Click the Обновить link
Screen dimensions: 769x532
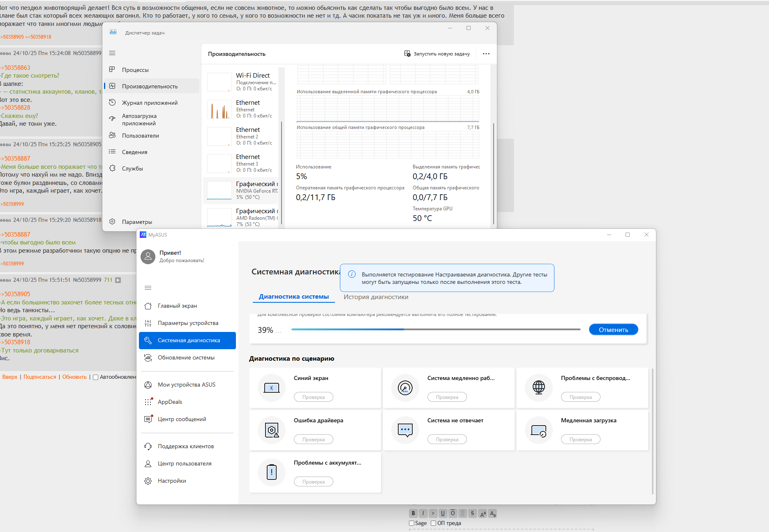[x=74, y=377]
